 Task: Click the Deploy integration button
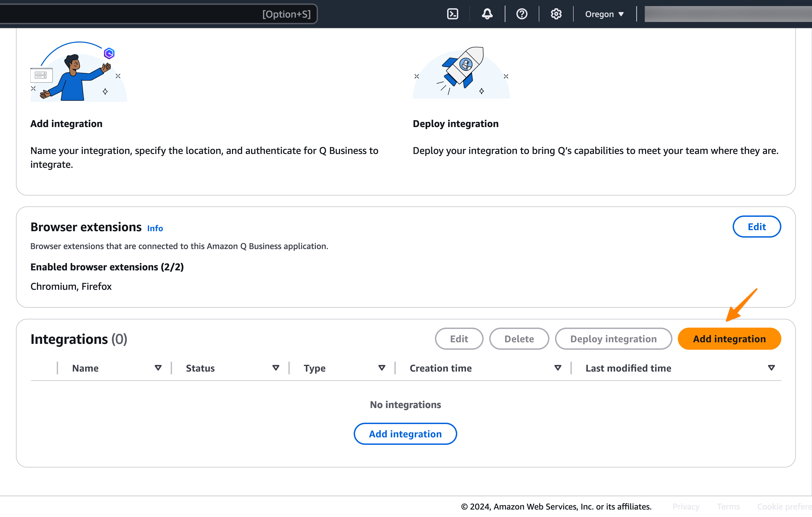pyautogui.click(x=613, y=339)
